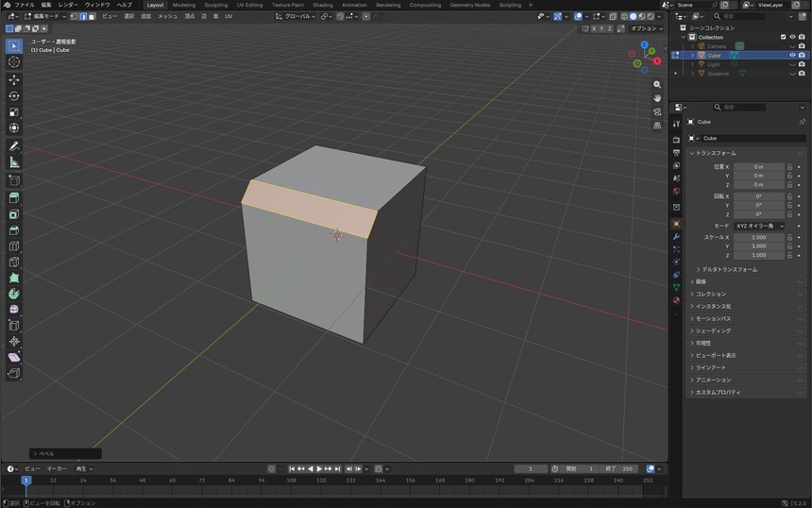Open the Mesh menu in viewport header
This screenshot has width=812, height=508.
tap(167, 16)
